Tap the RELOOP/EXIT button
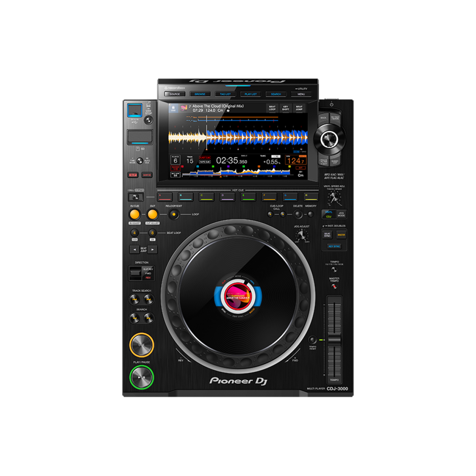This screenshot has width=476, height=476. 173,215
